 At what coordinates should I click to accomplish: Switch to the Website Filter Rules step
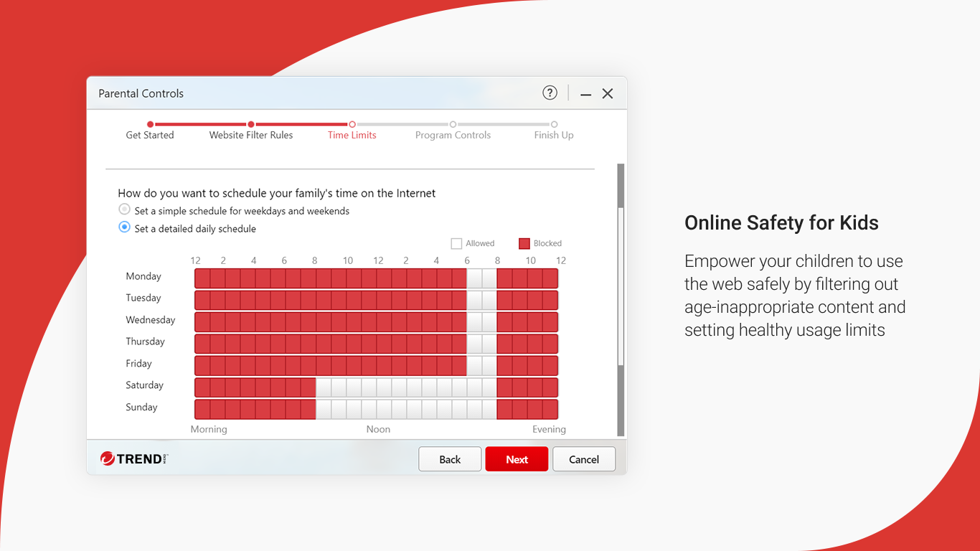(250, 135)
